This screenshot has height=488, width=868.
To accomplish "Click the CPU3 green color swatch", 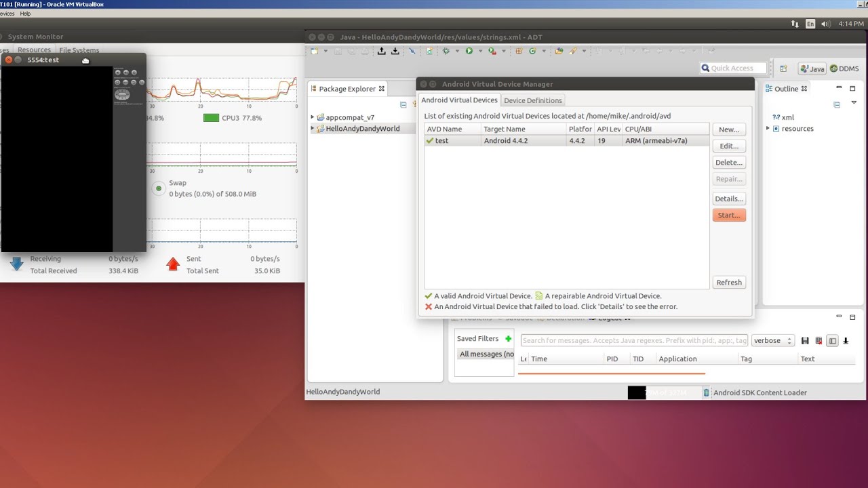I will [211, 118].
